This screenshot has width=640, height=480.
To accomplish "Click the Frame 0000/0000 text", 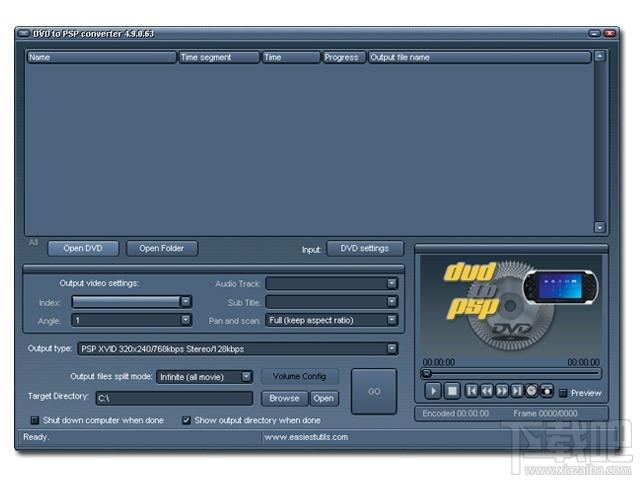I will point(545,413).
